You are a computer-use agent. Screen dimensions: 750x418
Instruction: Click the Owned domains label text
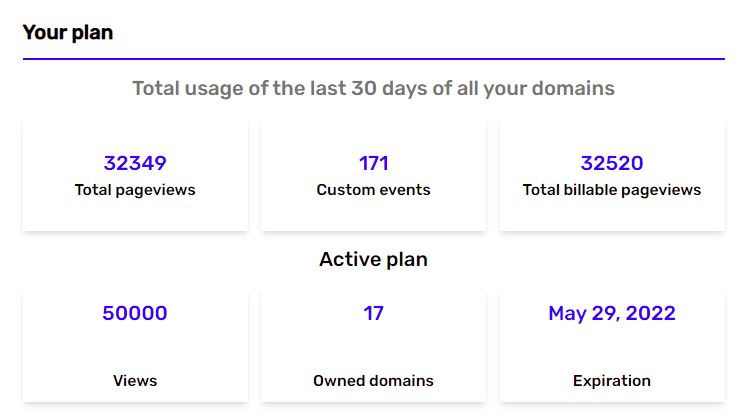point(374,381)
